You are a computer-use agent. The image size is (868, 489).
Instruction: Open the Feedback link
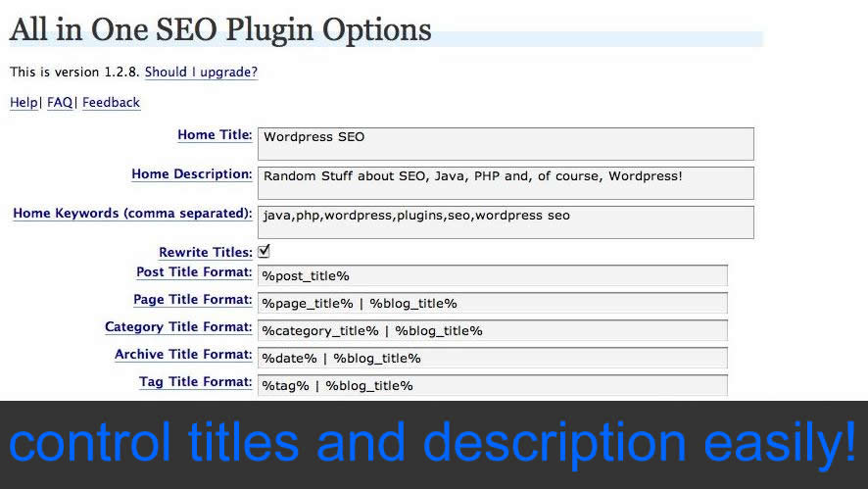coord(111,102)
